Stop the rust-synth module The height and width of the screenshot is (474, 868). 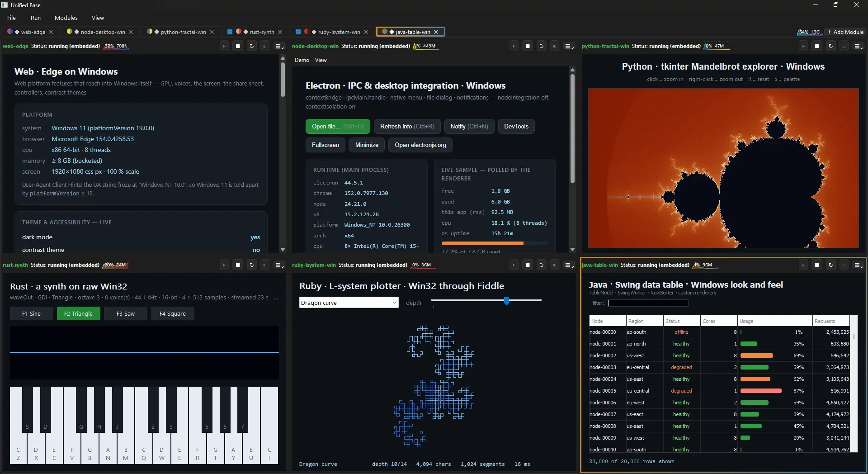(238, 265)
